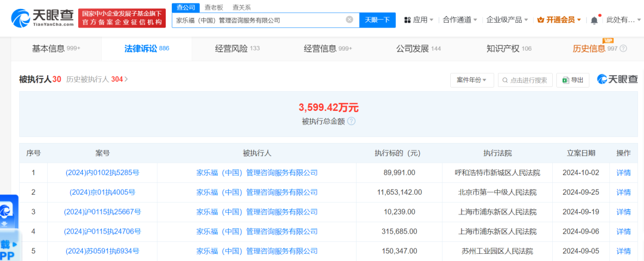Click the 应用 grid icon
Image resolution: width=644 pixels, height=261 pixels.
click(407, 20)
